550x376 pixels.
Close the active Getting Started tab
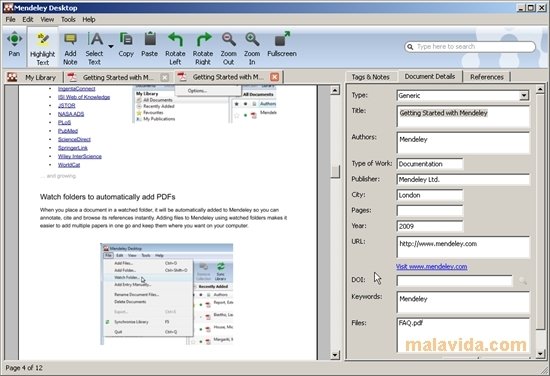[275, 77]
